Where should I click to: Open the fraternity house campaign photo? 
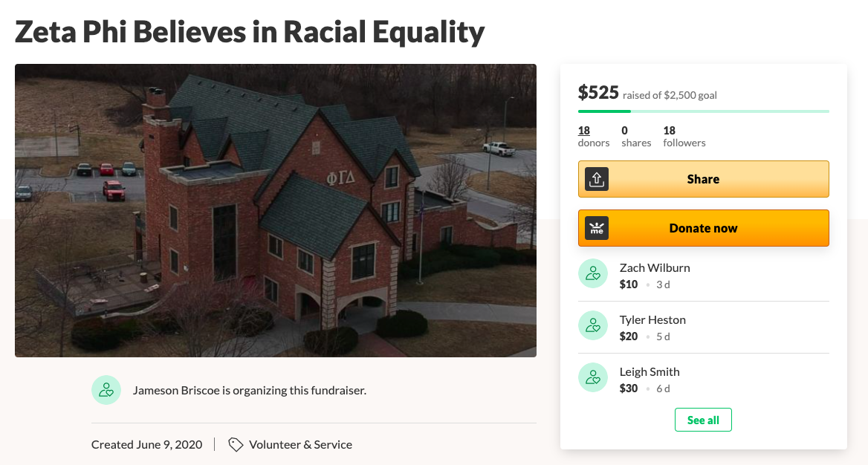[x=276, y=210]
